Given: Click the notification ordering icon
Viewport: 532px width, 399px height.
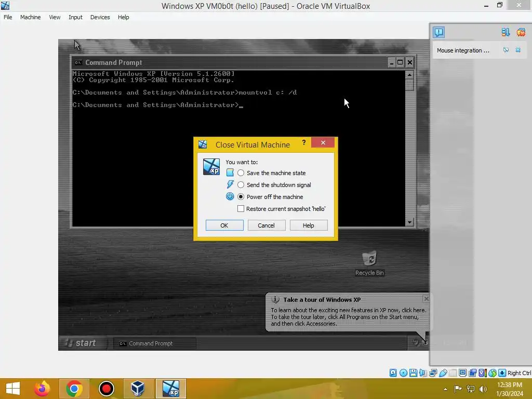Looking at the screenshot, I should (505, 32).
